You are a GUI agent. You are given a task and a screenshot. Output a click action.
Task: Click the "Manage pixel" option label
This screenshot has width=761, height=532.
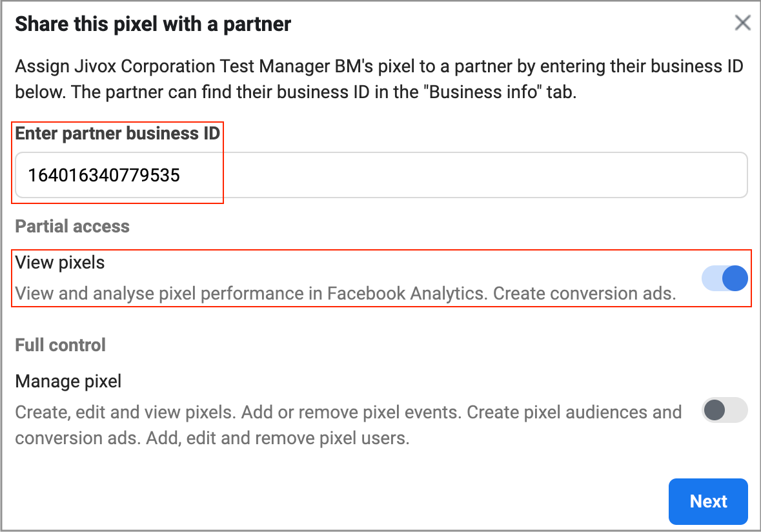pyautogui.click(x=68, y=382)
